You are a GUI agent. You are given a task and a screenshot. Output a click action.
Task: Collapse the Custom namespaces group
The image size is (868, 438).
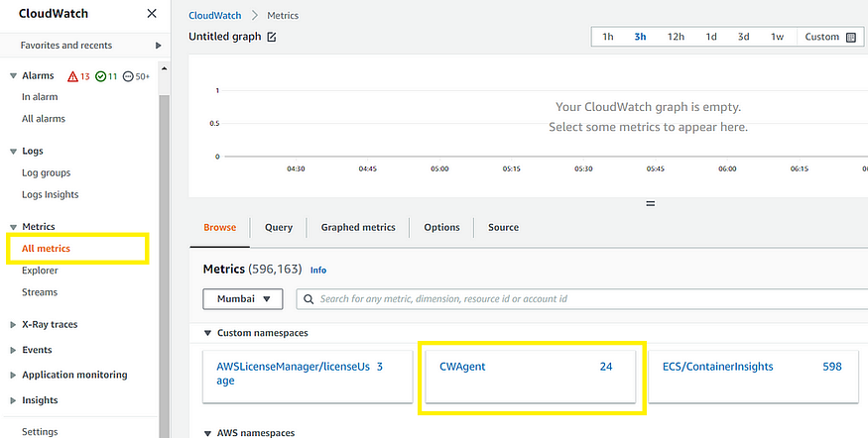click(x=207, y=333)
